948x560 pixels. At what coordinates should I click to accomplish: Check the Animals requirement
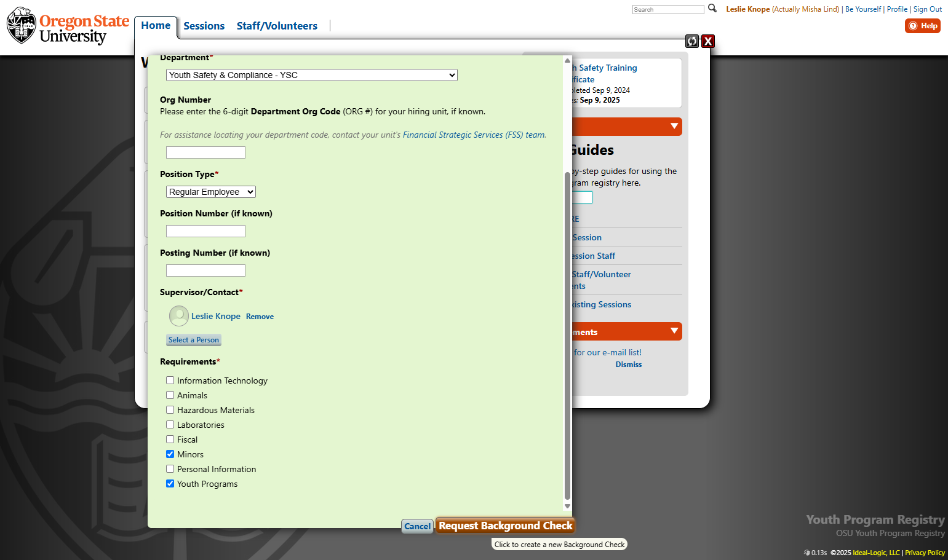click(x=170, y=395)
